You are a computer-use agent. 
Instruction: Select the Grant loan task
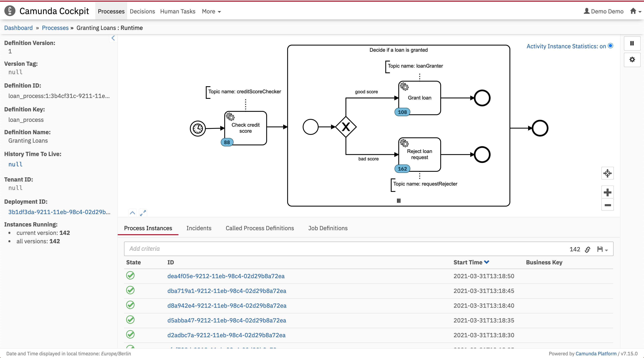[x=419, y=98]
